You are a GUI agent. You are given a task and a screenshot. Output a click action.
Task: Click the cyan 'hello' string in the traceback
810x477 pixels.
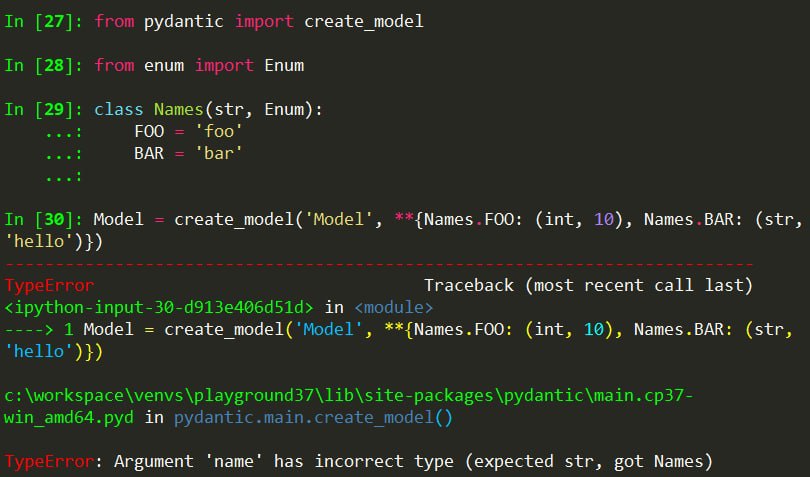click(x=39, y=351)
